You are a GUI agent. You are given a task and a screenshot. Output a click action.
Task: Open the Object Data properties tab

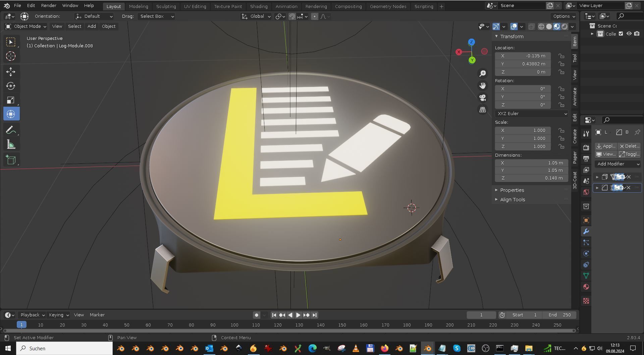(586, 275)
